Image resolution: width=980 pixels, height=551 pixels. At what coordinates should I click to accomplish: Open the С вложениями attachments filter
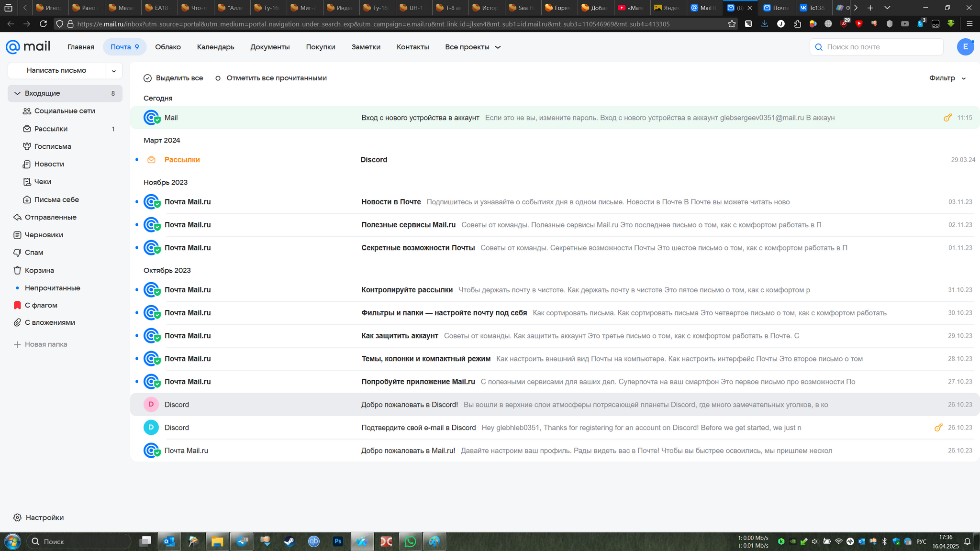50,322
